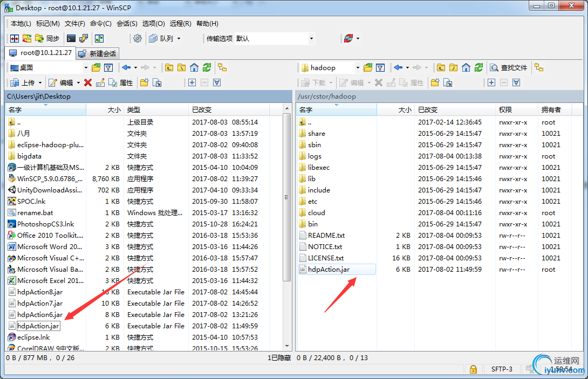Open remote directory folder icon beside hadoop

point(368,67)
